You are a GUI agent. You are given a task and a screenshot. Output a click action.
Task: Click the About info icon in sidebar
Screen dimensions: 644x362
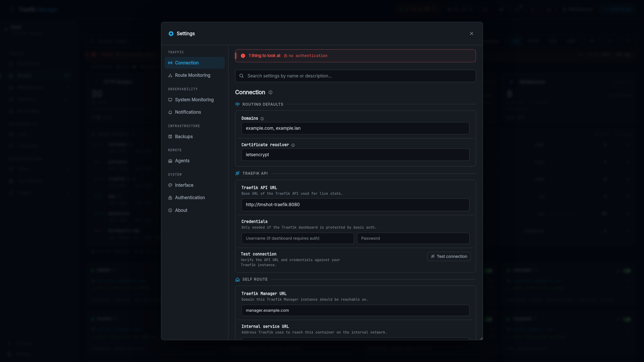[170, 210]
